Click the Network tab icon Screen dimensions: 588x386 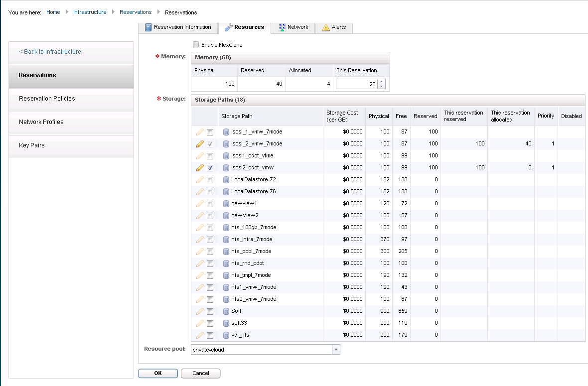tap(282, 27)
